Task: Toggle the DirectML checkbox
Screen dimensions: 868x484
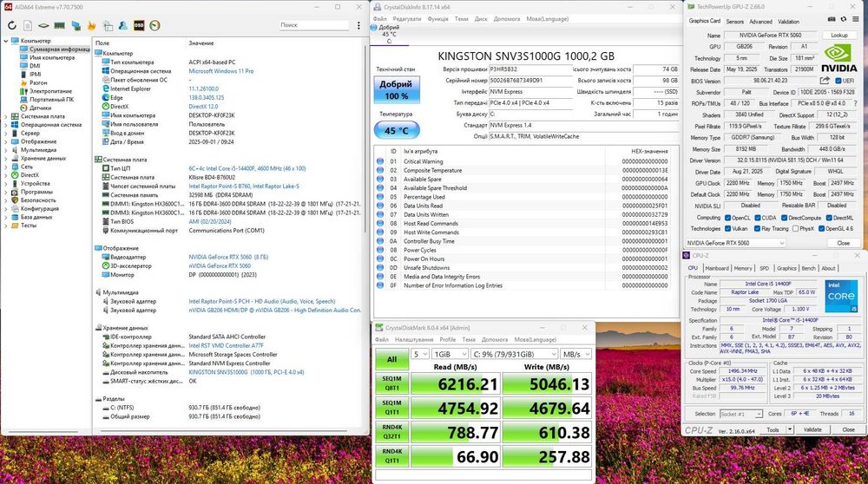Action: [x=829, y=218]
